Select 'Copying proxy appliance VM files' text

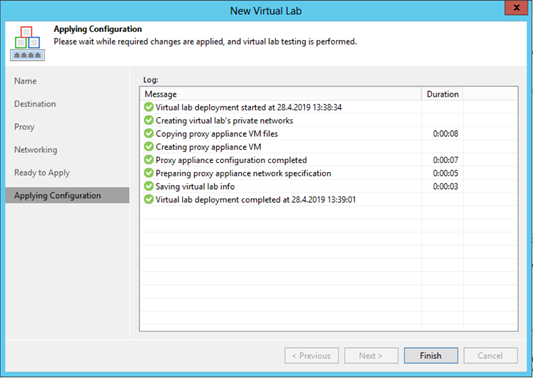tap(217, 134)
